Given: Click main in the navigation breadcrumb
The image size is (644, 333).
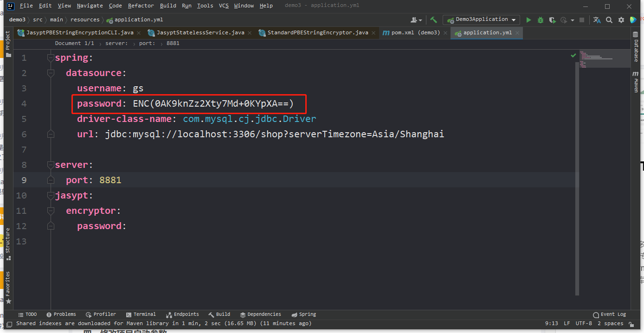Looking at the screenshot, I should click(x=57, y=20).
